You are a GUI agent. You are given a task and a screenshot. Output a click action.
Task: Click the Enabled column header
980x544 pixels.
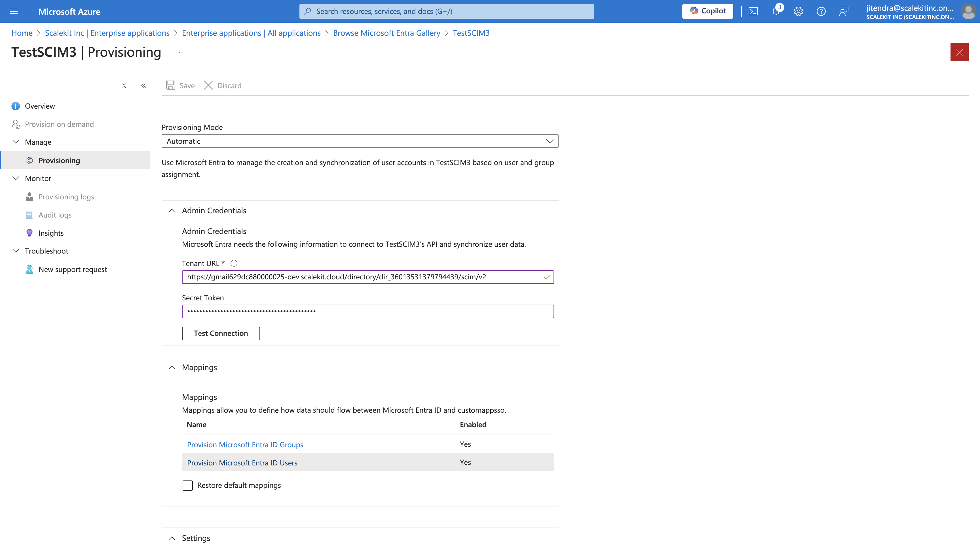coord(473,425)
